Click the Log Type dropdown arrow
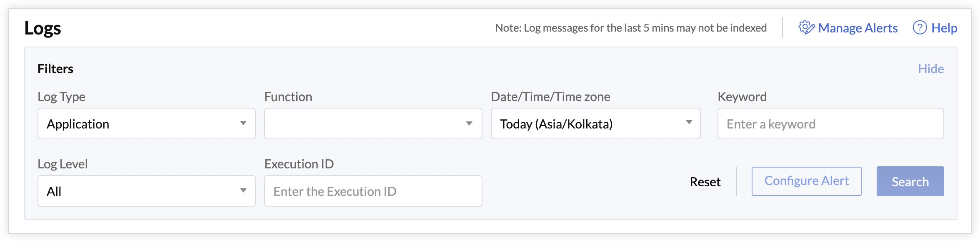 243,123
